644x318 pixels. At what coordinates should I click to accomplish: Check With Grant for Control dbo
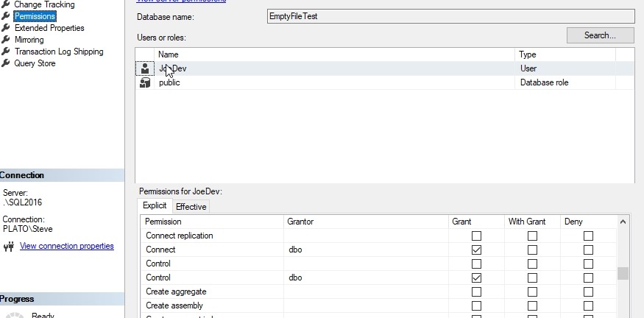pyautogui.click(x=532, y=278)
